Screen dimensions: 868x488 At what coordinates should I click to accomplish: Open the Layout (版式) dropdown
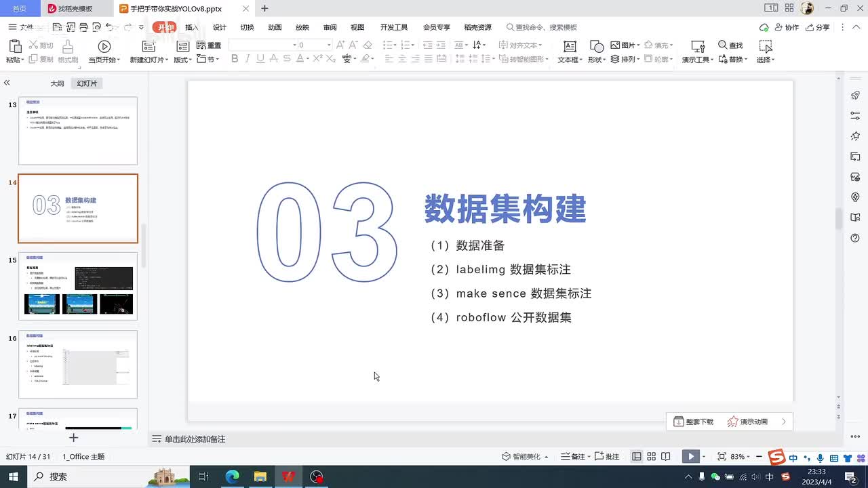tap(182, 59)
